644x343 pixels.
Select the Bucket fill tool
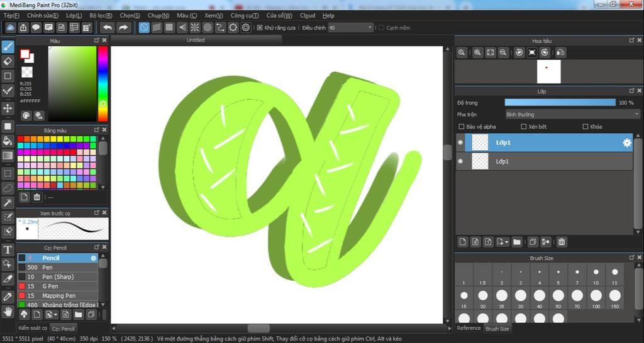[8, 141]
